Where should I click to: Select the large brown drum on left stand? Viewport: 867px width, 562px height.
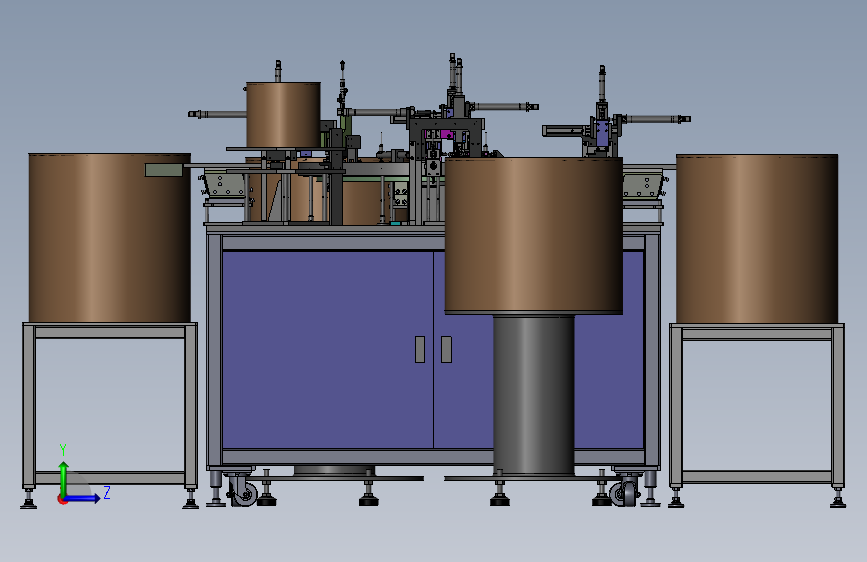(109, 238)
